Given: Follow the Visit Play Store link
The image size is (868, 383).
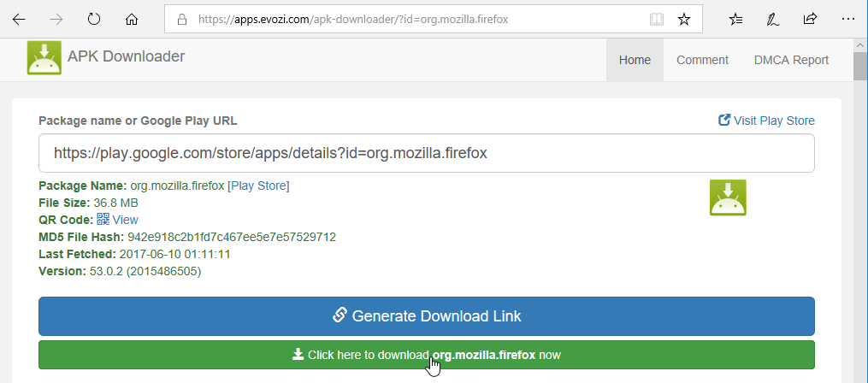Looking at the screenshot, I should (x=766, y=121).
